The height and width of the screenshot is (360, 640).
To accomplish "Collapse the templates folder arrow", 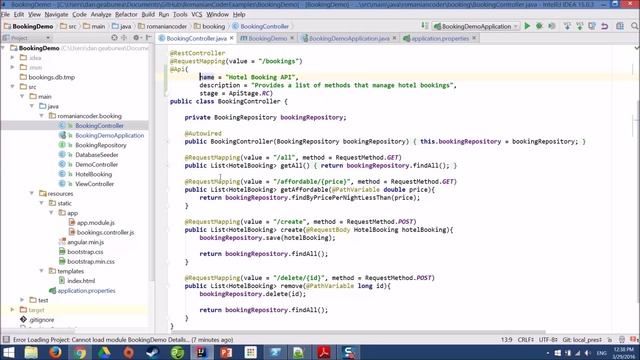I will tap(42, 271).
